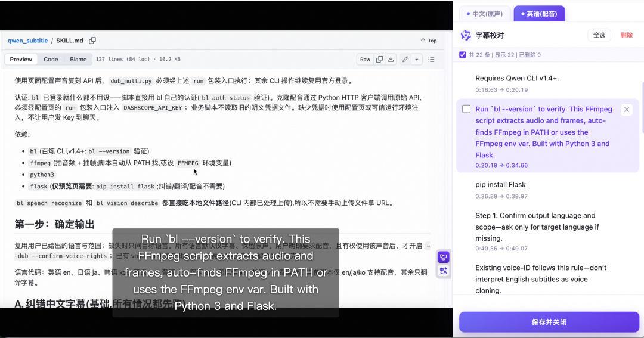This screenshot has width=644, height=338.
Task: Check the highlighted 'Run bl --version' subtitle
Action: coord(466,109)
